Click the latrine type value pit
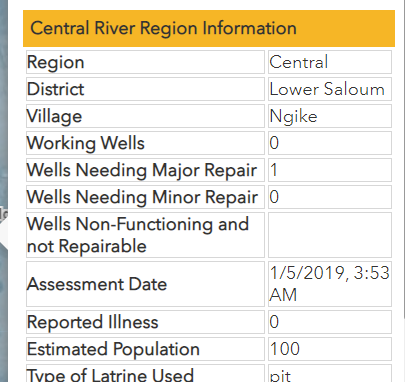 click(280, 376)
